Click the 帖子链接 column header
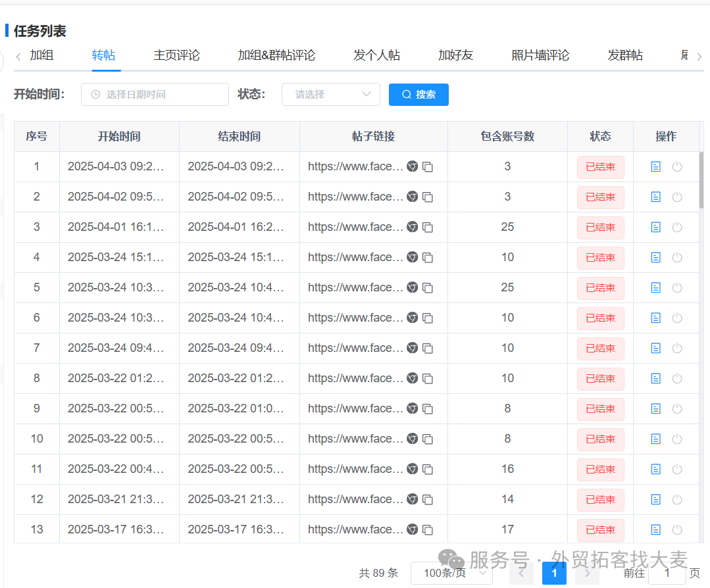Viewport: 710px width, 588px height. click(x=374, y=136)
